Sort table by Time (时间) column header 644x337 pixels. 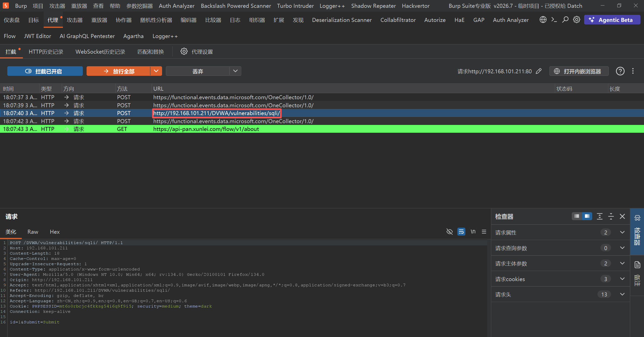pos(20,89)
